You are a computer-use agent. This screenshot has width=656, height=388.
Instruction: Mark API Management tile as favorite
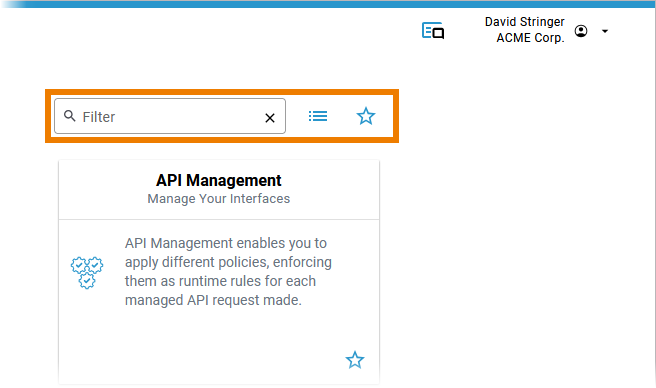click(355, 360)
